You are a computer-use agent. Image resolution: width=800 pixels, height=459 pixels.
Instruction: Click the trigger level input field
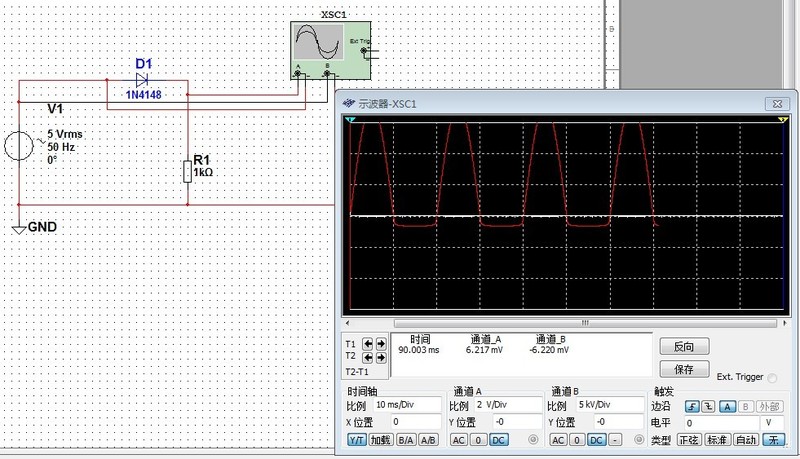[720, 423]
